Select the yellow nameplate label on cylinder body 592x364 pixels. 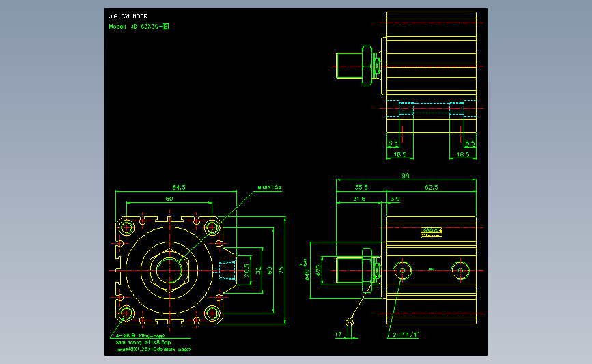432,232
